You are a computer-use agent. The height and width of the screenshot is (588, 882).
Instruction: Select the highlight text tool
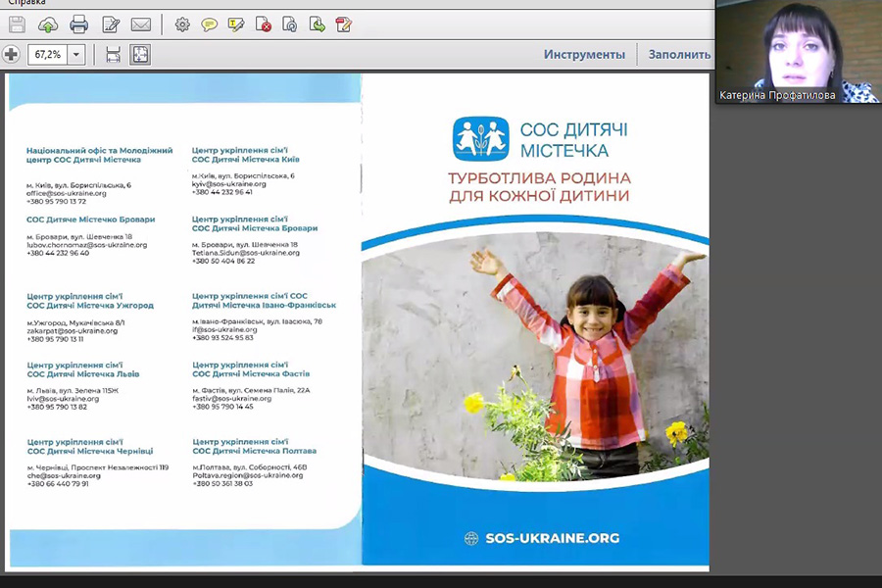point(236,24)
